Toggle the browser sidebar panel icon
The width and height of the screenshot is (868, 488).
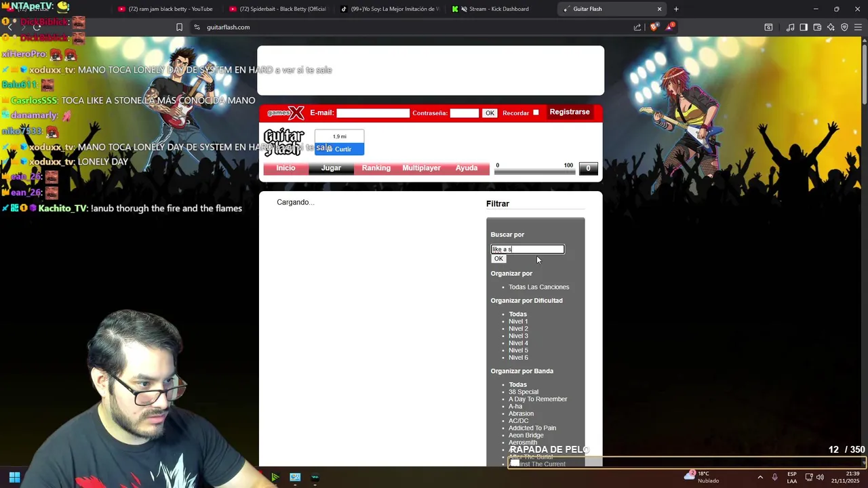click(804, 27)
